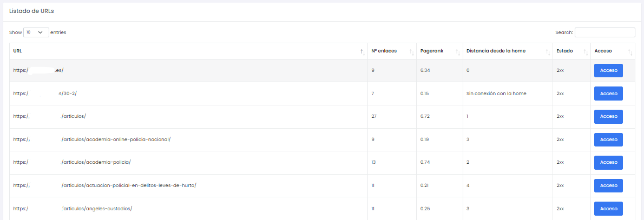Click Pagerank value 0.15
This screenshot has height=220, width=644.
(x=425, y=94)
